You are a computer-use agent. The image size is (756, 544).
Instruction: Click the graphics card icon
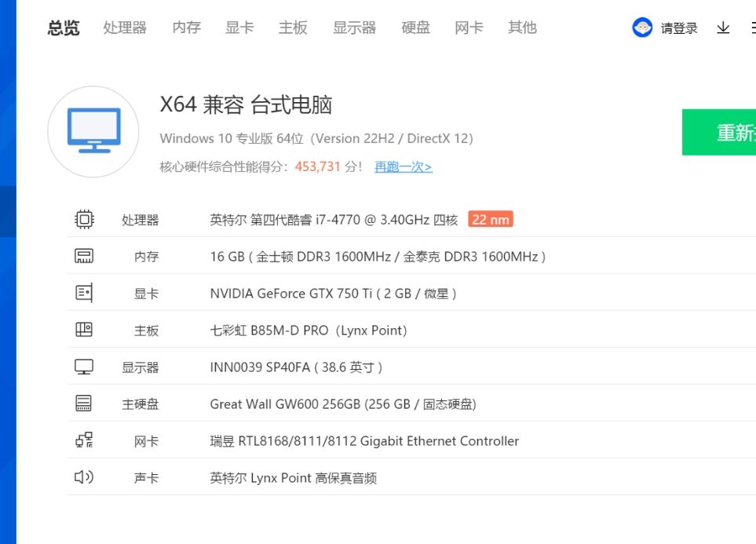coord(84,293)
